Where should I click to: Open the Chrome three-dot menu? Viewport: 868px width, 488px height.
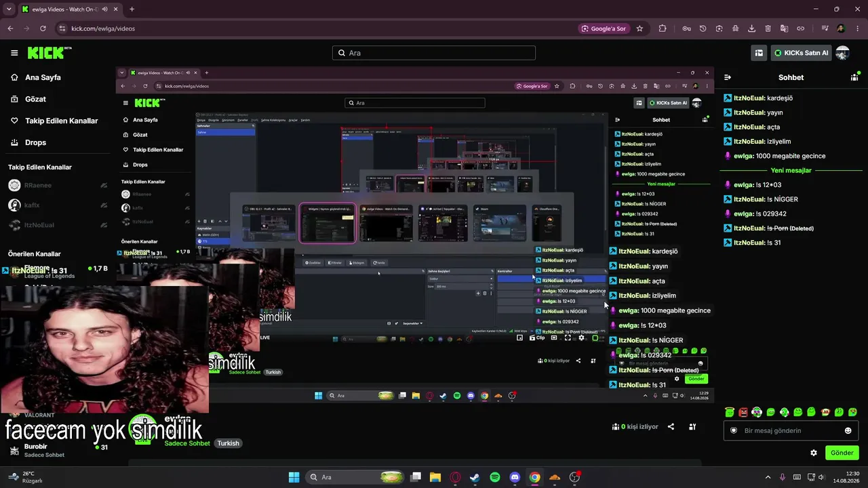[856, 28]
